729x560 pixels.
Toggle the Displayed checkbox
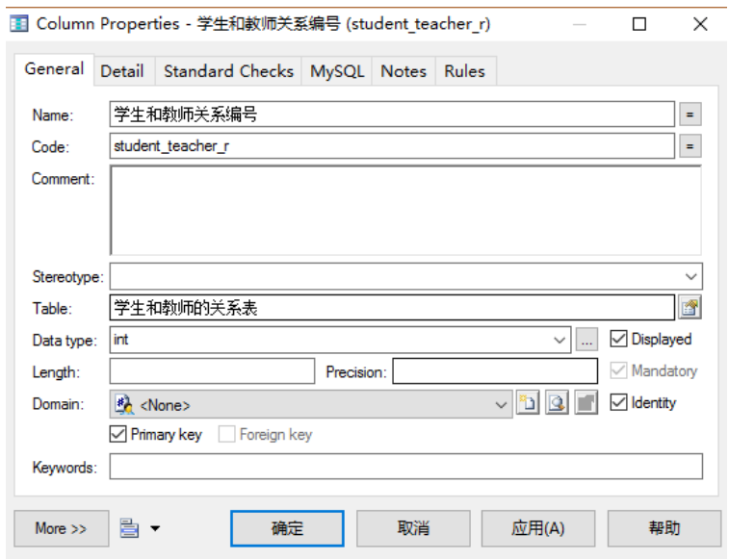click(x=619, y=340)
